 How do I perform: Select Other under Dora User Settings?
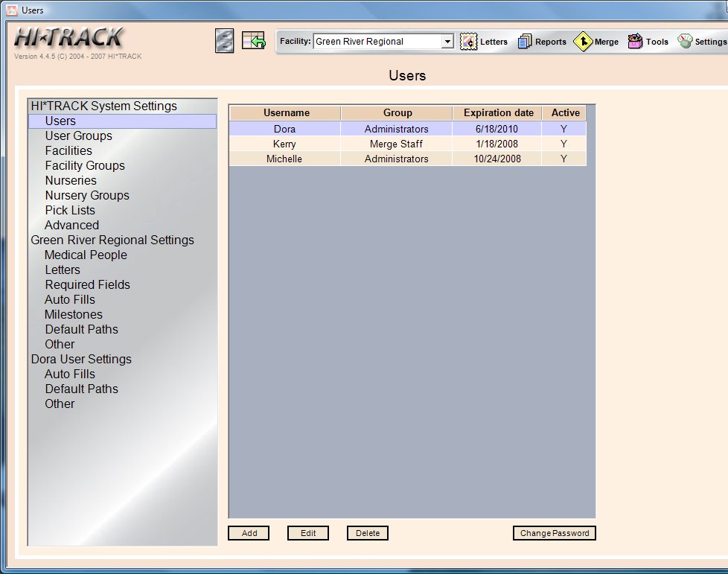pos(60,404)
